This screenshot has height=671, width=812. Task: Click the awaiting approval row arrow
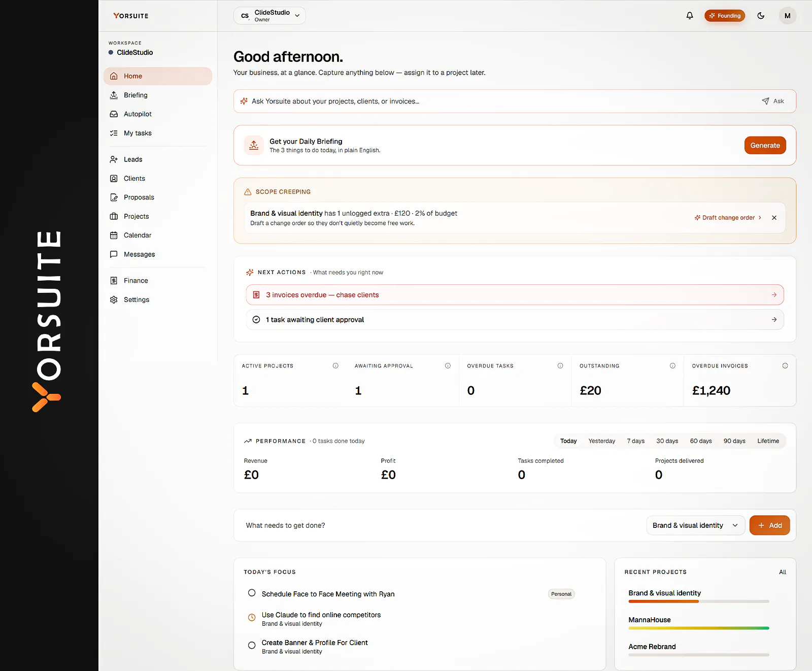click(x=774, y=320)
